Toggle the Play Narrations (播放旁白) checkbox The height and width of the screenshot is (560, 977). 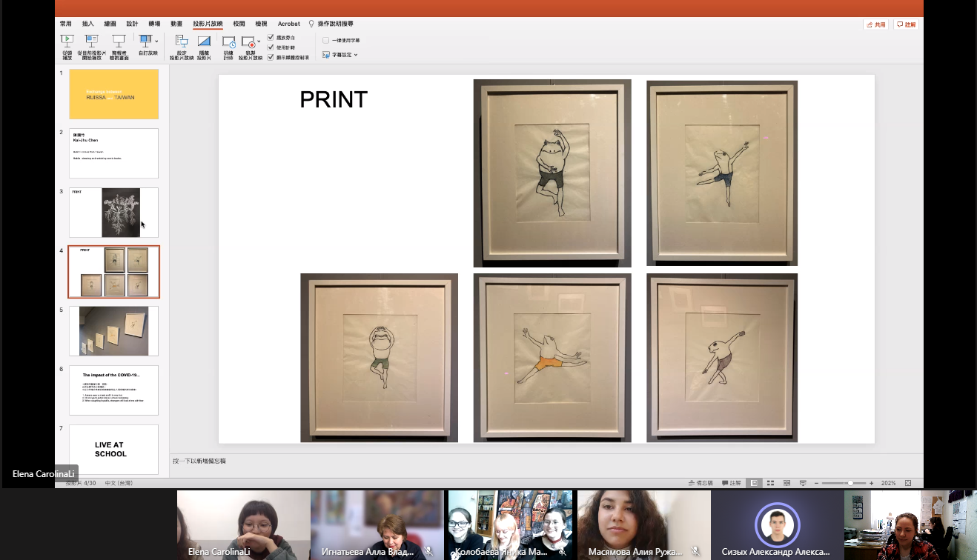tap(271, 37)
